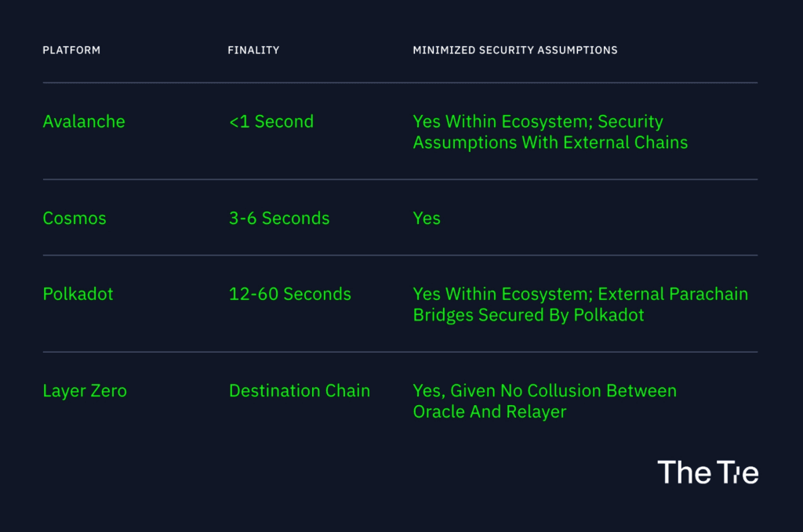
Task: Click the FINALITY column header
Action: click(253, 50)
